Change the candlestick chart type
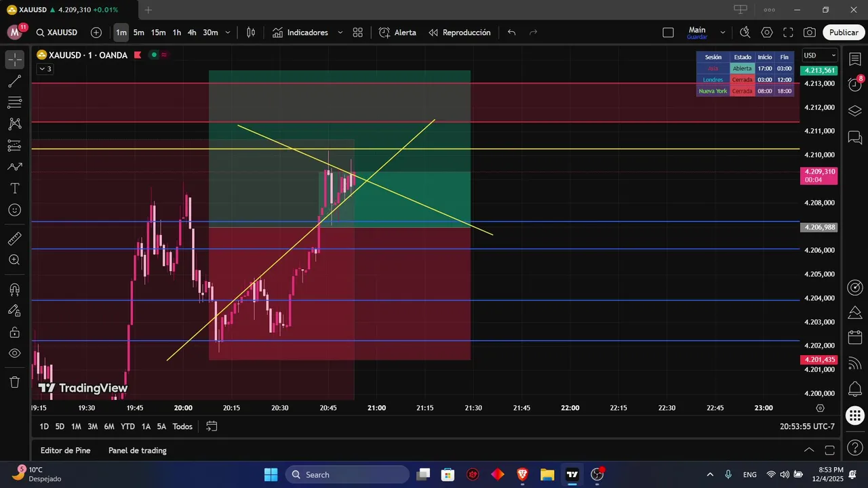This screenshot has width=868, height=488. 251,33
